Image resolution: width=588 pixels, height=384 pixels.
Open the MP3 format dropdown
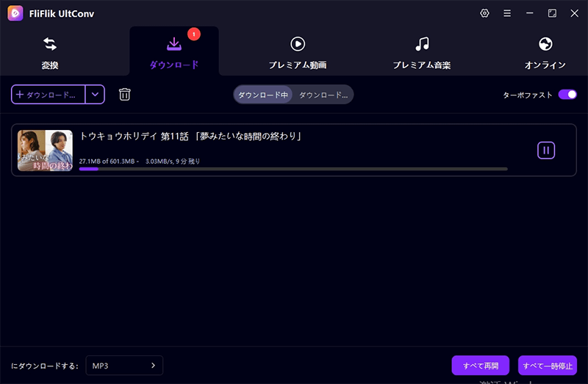[x=123, y=365]
